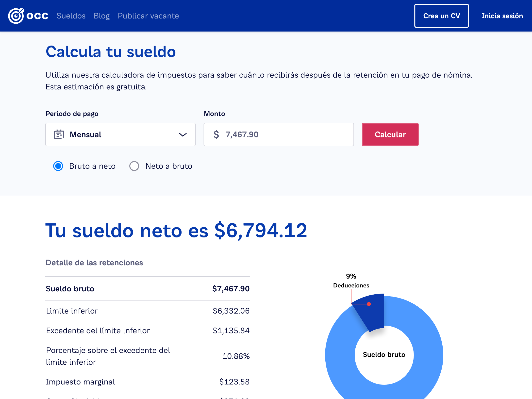Click the Monto field label
This screenshot has width=532, height=399.
(215, 114)
